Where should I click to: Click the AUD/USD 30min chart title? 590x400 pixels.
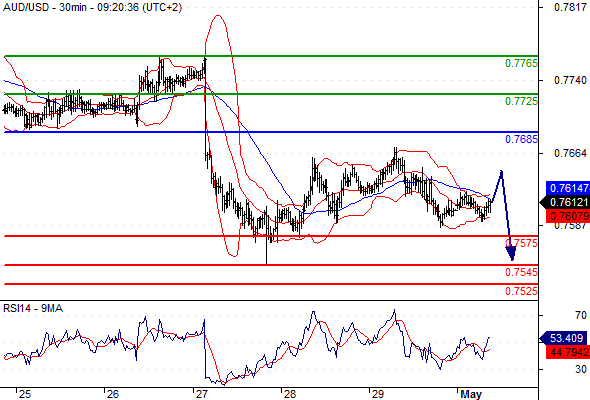(93, 8)
